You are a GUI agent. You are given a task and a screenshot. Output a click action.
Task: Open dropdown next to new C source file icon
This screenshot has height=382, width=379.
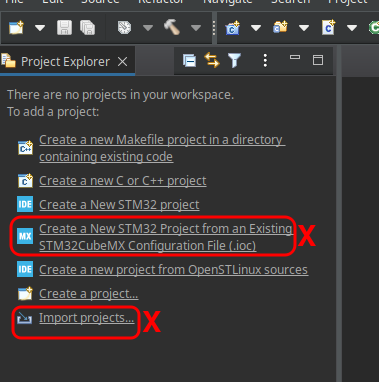tap(352, 28)
